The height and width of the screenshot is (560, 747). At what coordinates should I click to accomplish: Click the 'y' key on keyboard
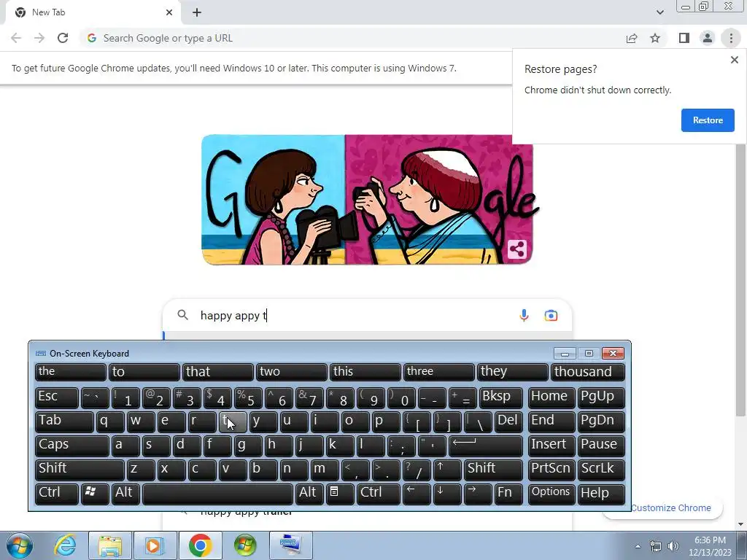(x=263, y=421)
